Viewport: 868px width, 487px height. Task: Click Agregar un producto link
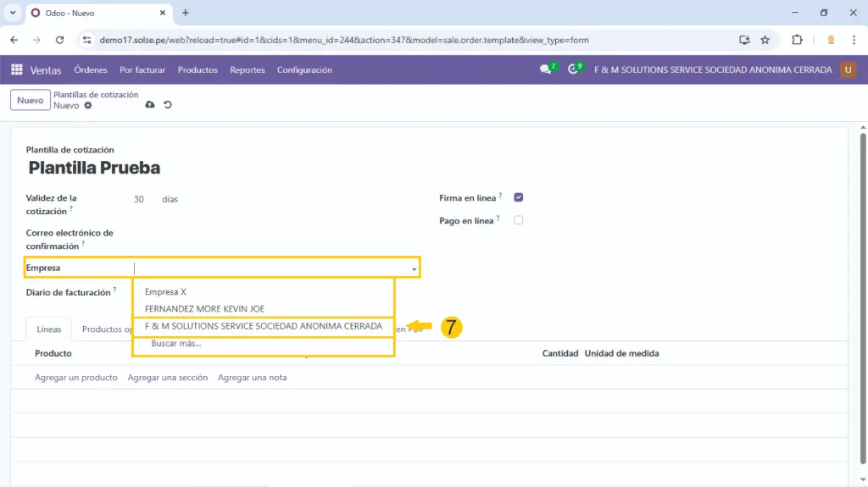75,378
